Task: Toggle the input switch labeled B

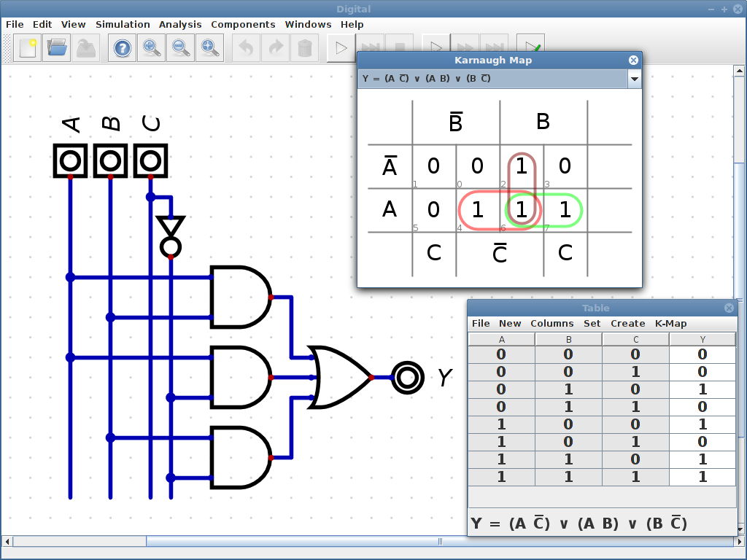Action: pyautogui.click(x=110, y=162)
